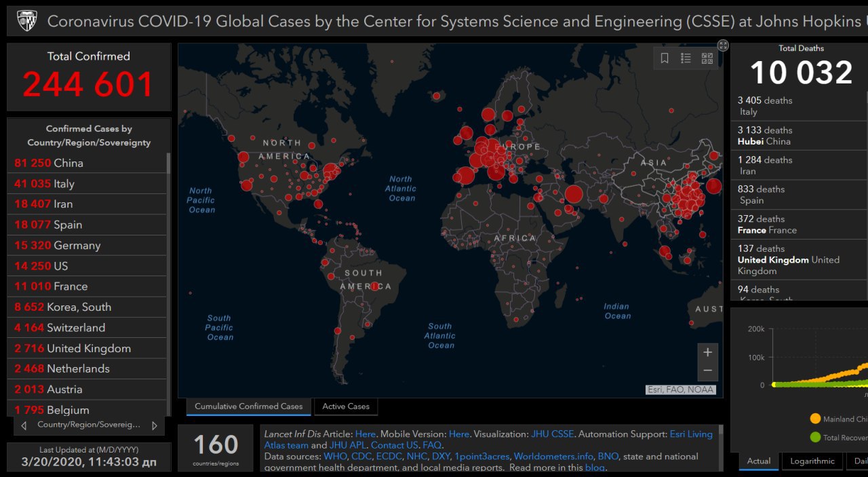Select the Actual chart tab
The image size is (868, 477).
[758, 461]
